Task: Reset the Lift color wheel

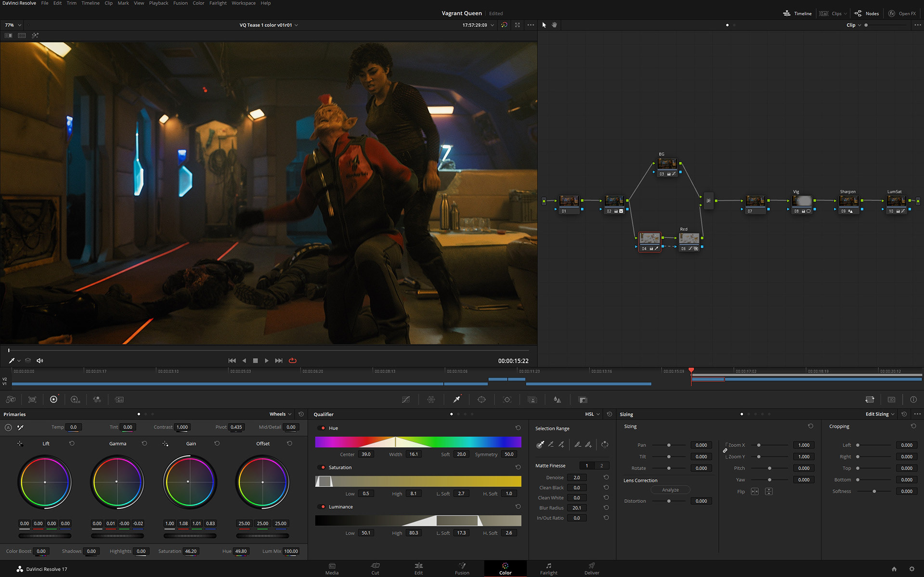Action: (x=72, y=443)
